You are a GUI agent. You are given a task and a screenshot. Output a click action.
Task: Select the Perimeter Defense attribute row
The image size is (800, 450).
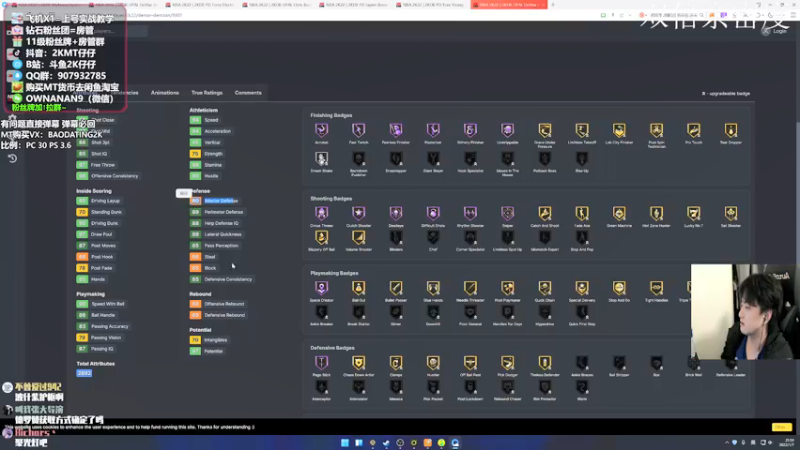(217, 212)
